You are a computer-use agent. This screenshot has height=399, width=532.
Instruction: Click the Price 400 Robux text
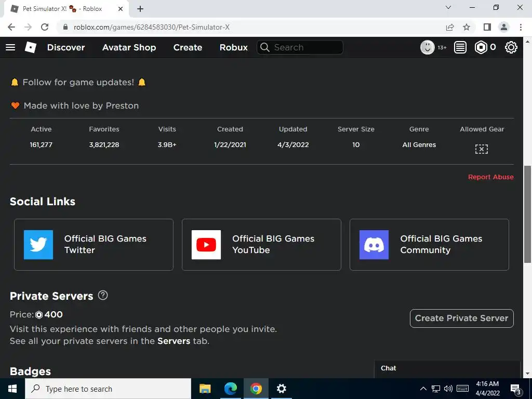click(x=36, y=314)
